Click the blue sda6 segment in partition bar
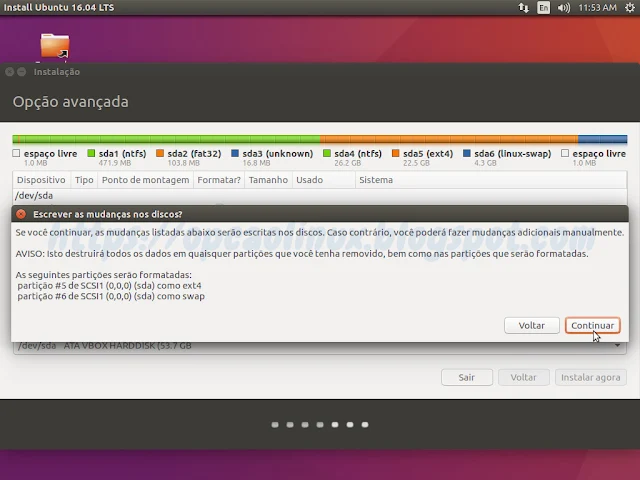Image resolution: width=640 pixels, height=480 pixels. (602, 139)
